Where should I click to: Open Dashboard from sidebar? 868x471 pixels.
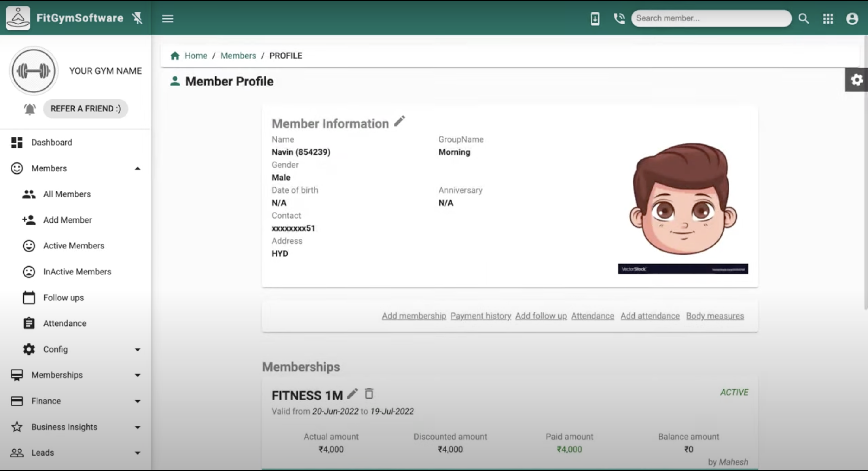coord(52,142)
